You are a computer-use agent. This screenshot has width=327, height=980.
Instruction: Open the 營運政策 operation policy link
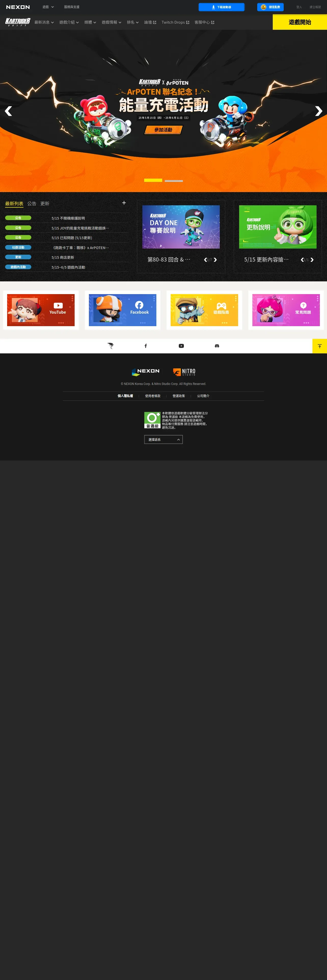point(179,396)
